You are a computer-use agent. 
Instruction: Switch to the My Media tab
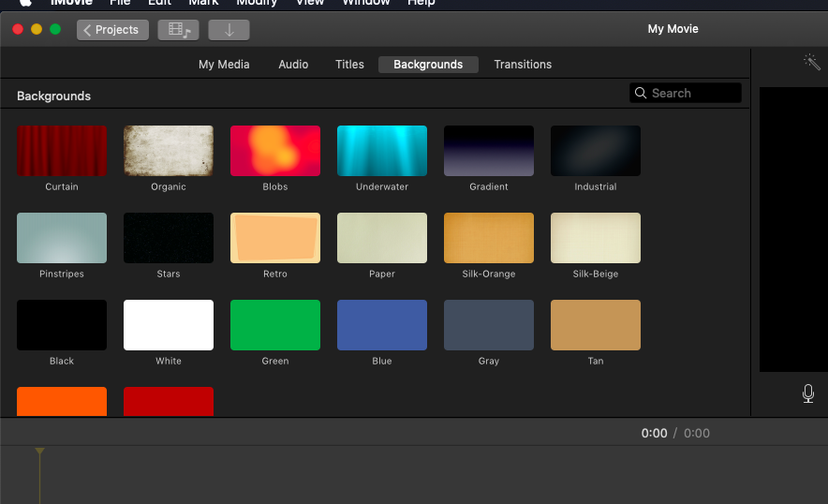224,65
